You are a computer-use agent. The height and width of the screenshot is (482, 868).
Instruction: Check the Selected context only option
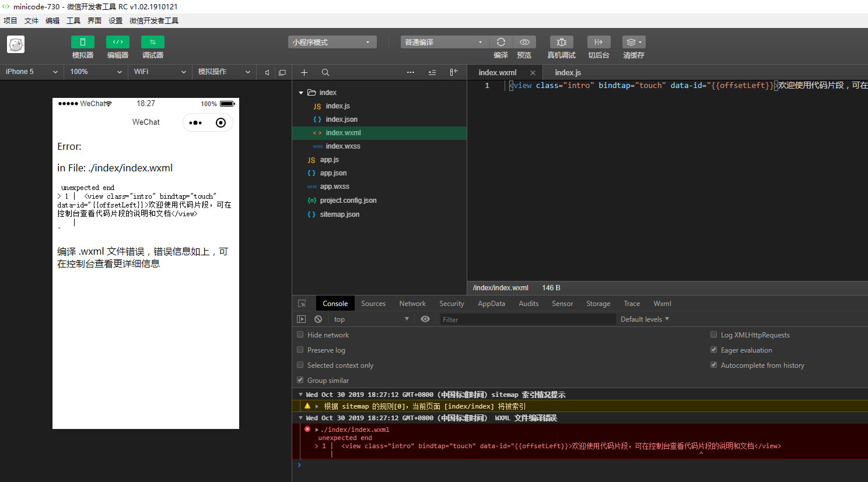pyautogui.click(x=300, y=365)
